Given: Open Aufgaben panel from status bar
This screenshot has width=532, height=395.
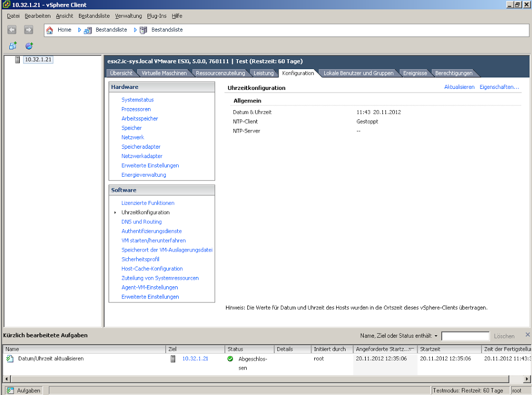Looking at the screenshot, I should pyautogui.click(x=24, y=390).
